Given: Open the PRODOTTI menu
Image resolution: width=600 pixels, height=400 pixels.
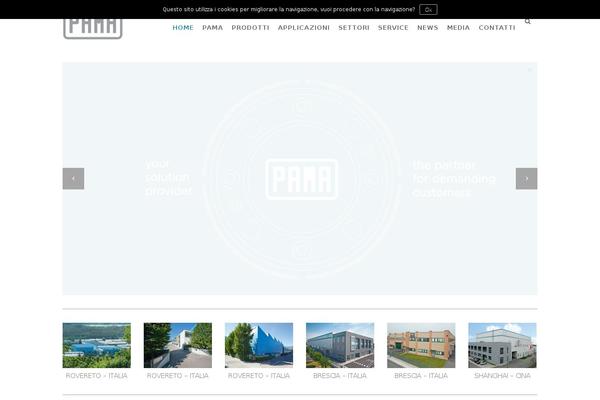Looking at the screenshot, I should click(x=251, y=28).
